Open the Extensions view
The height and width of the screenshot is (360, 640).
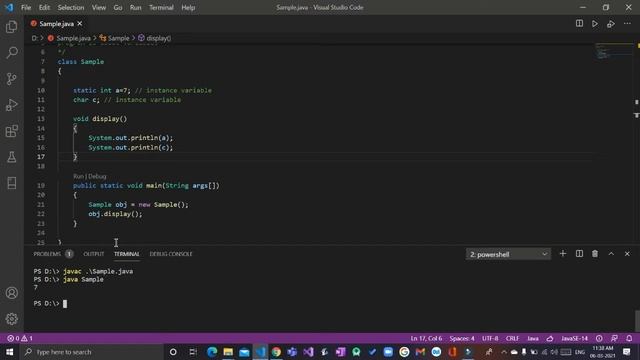coord(12,131)
